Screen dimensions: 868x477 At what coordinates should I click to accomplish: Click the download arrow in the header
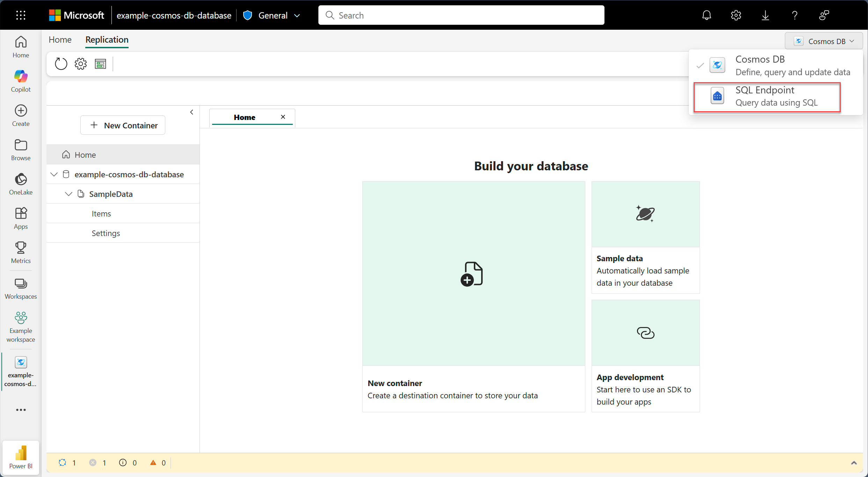pyautogui.click(x=765, y=15)
